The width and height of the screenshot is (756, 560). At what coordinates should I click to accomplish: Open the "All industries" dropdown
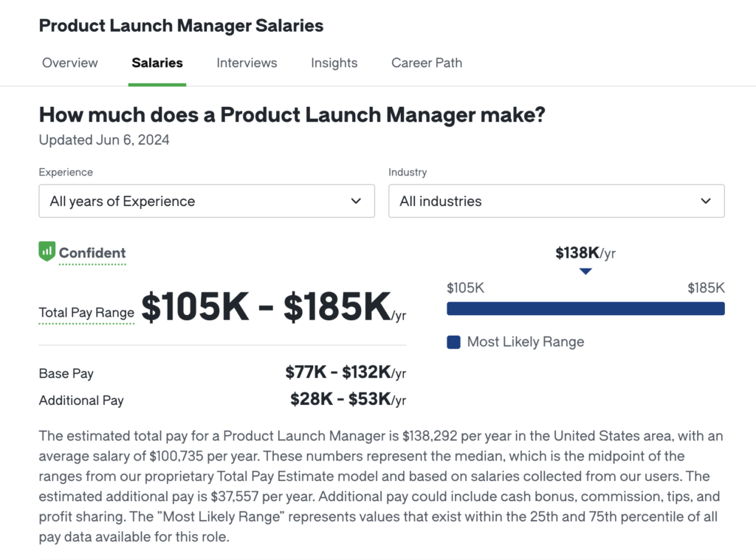click(557, 201)
